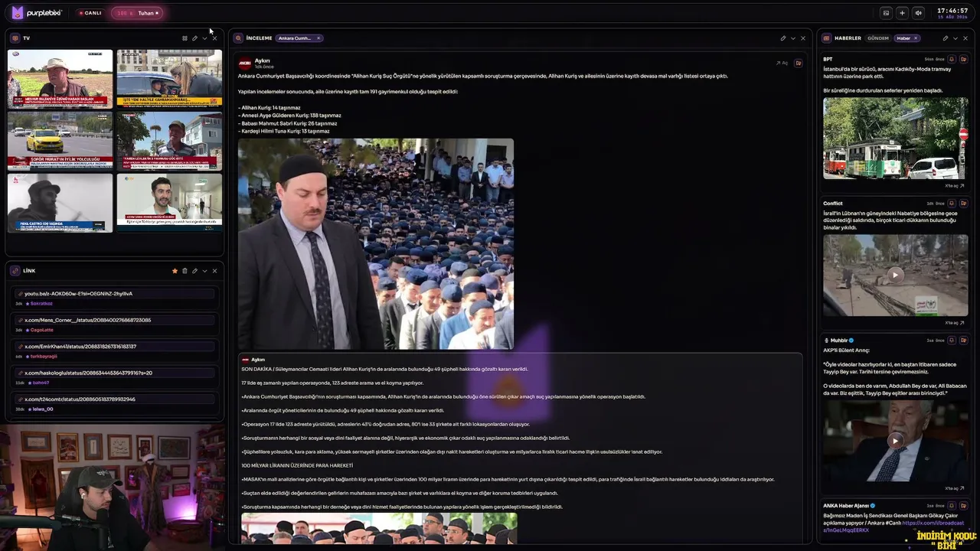The height and width of the screenshot is (551, 980).
Task: Open the image gallery icon in top bar
Action: tap(886, 13)
